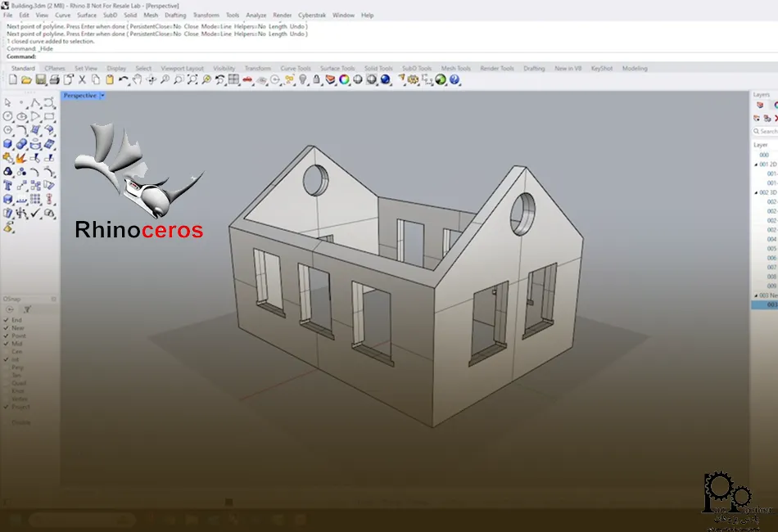
Task: Select the pointer arrow tool in sidebar
Action: tap(7, 103)
